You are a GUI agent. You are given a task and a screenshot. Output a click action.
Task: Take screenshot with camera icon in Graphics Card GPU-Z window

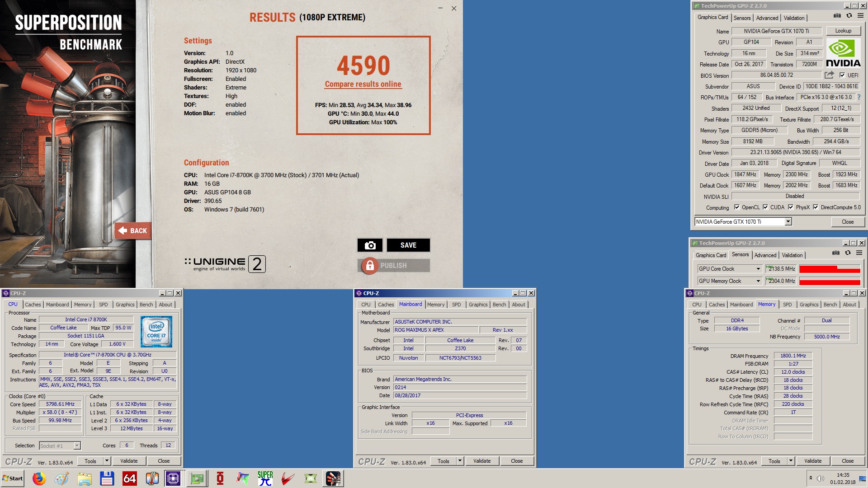(x=837, y=16)
